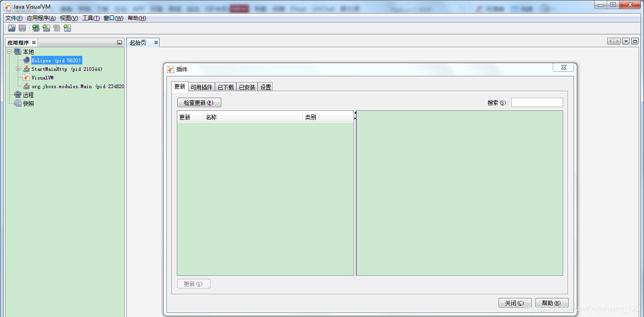Focus the 搜索(S) input field
Image resolution: width=644 pixels, height=317 pixels.
click(x=537, y=103)
